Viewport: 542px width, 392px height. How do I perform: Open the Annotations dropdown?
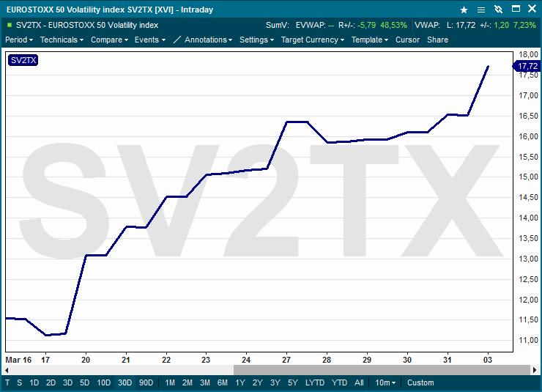pos(209,40)
